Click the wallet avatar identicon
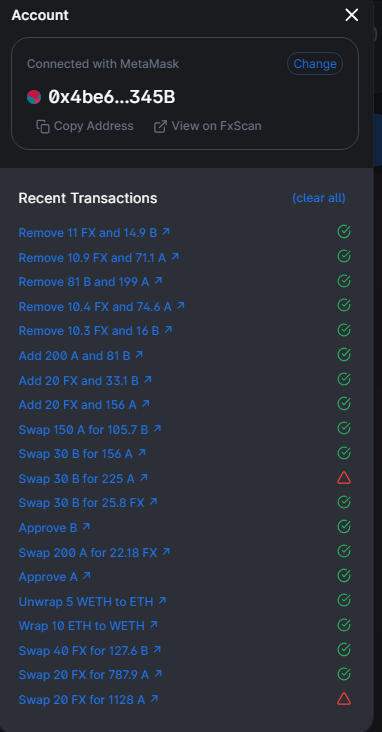Screen dimensions: 382x732 pyautogui.click(x=34, y=97)
